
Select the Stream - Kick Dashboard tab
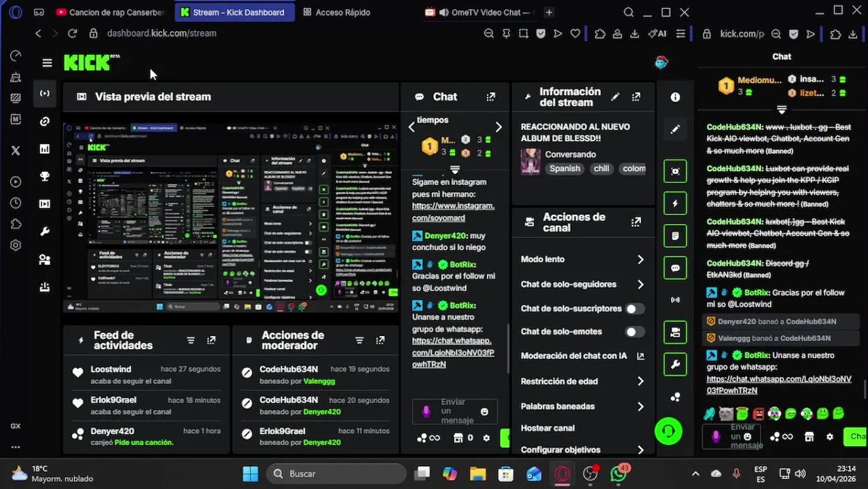click(234, 12)
